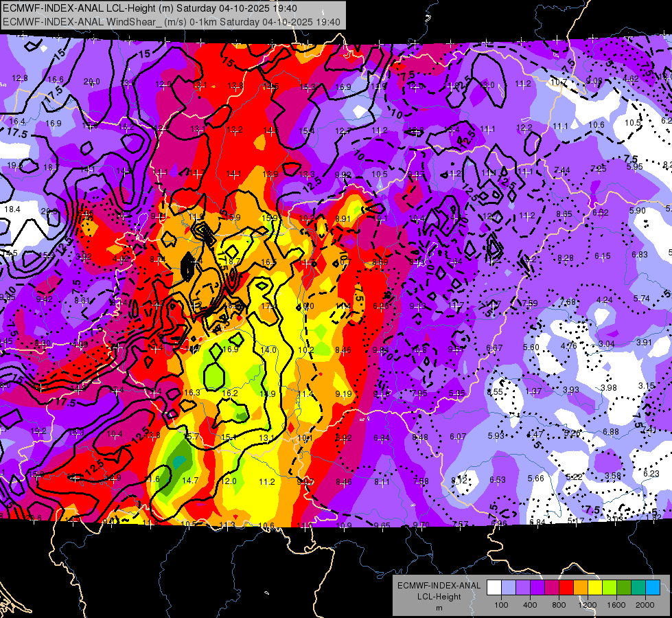Click the wind shear value '9.08'
The image size is (672, 618).
tap(594, 80)
